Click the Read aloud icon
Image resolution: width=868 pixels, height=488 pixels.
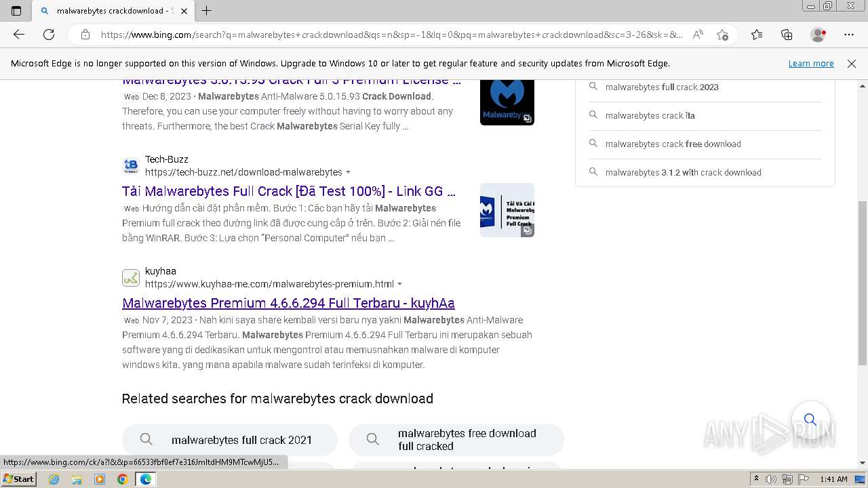click(x=698, y=35)
